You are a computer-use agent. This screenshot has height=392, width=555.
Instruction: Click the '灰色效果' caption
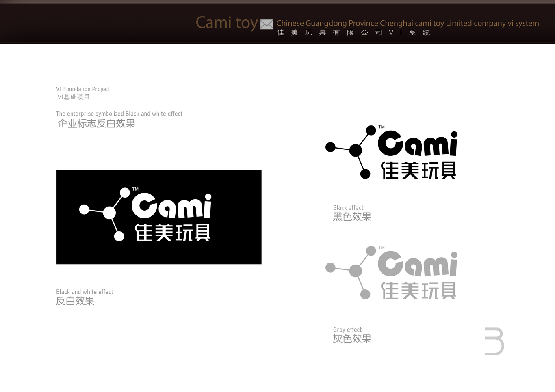pyautogui.click(x=352, y=339)
